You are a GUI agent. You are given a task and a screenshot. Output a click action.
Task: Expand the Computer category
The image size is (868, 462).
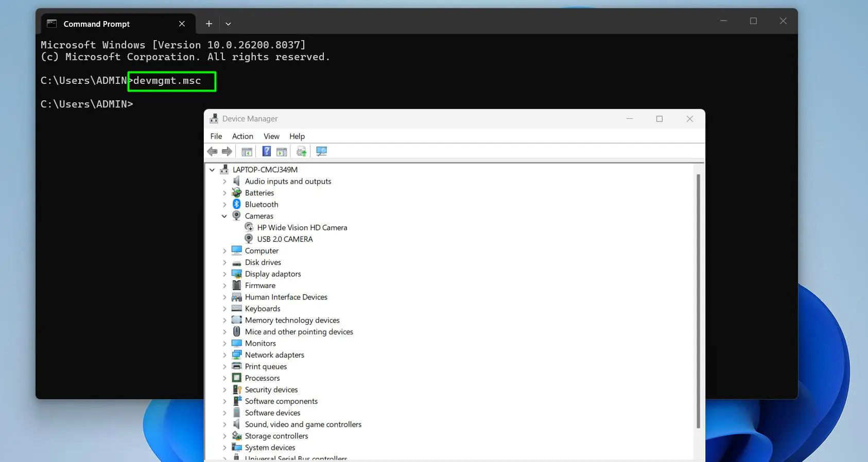tap(224, 251)
